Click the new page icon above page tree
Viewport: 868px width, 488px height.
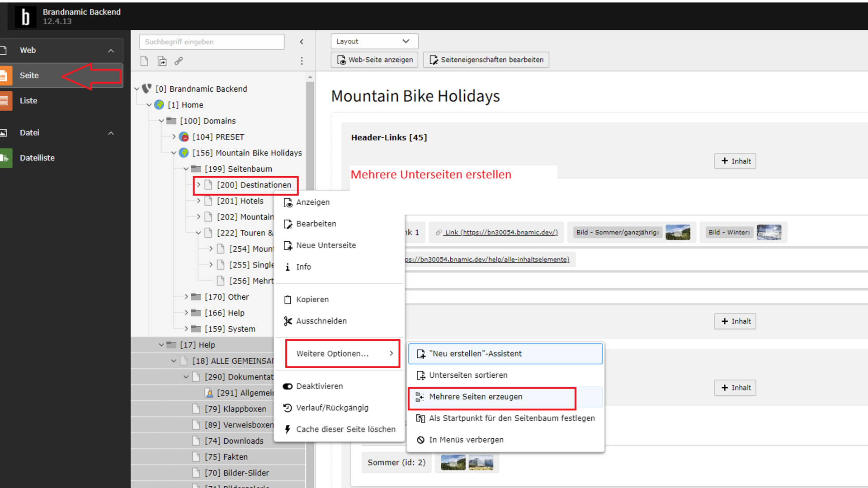point(144,61)
